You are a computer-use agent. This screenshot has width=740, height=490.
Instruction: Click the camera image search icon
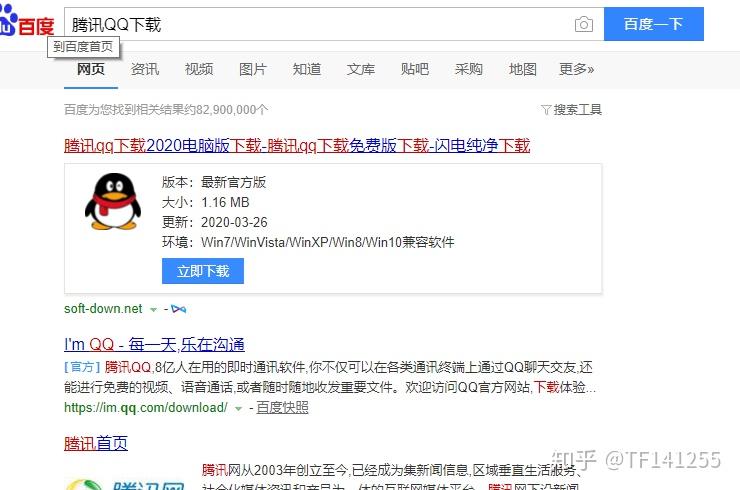[584, 24]
